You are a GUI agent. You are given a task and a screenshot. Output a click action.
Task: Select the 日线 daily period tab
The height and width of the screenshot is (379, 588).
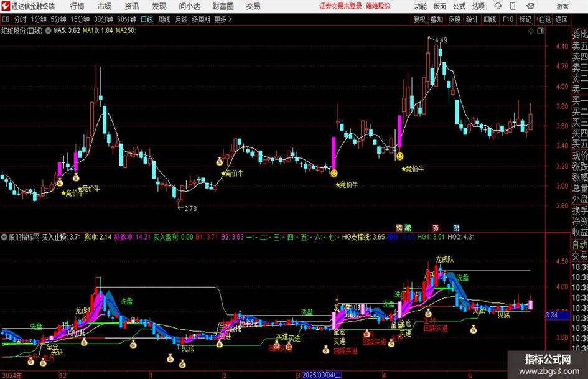point(147,19)
